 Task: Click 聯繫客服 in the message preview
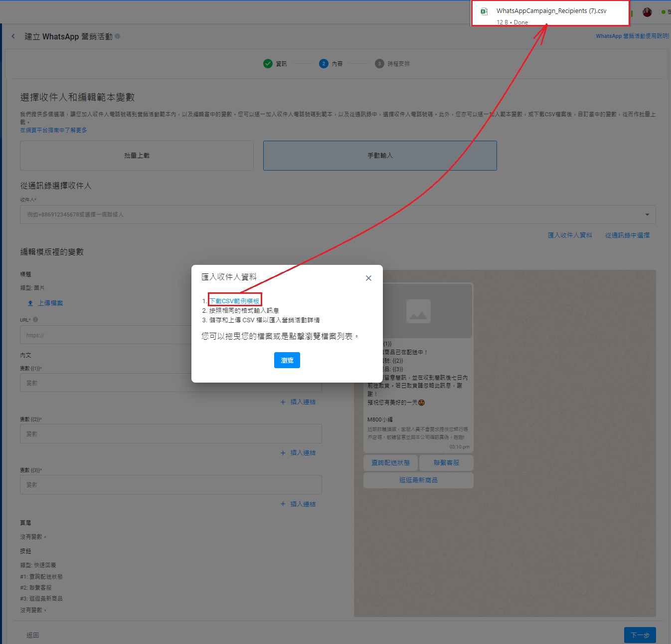point(446,463)
